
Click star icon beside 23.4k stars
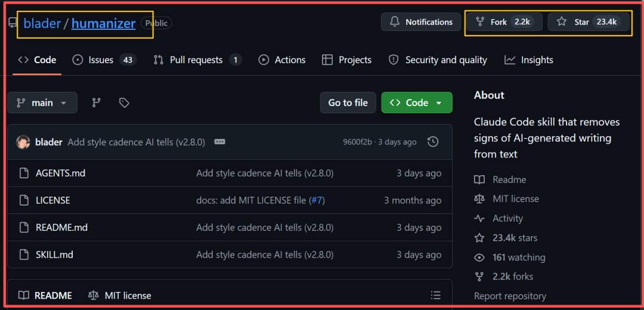tap(479, 238)
